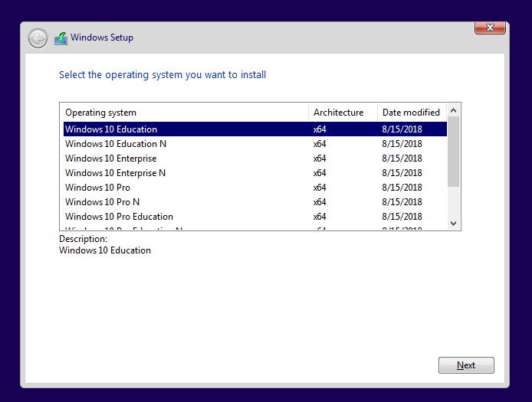Select Windows 10 Pro Education row

pos(255,217)
